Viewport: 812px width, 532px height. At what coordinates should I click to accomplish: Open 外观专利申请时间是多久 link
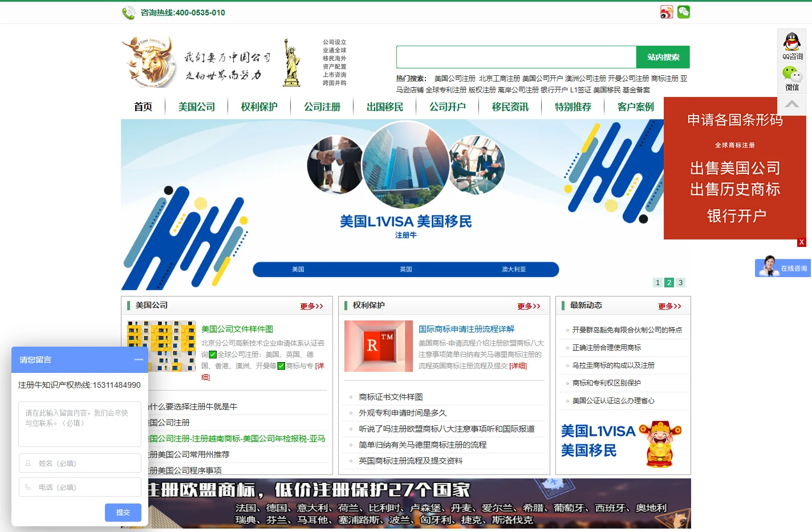tap(403, 413)
